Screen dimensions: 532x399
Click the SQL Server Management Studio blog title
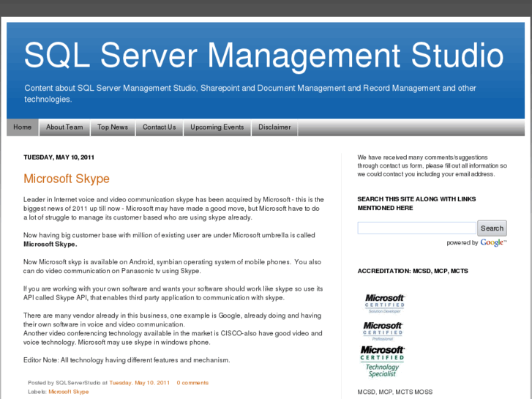[264, 56]
